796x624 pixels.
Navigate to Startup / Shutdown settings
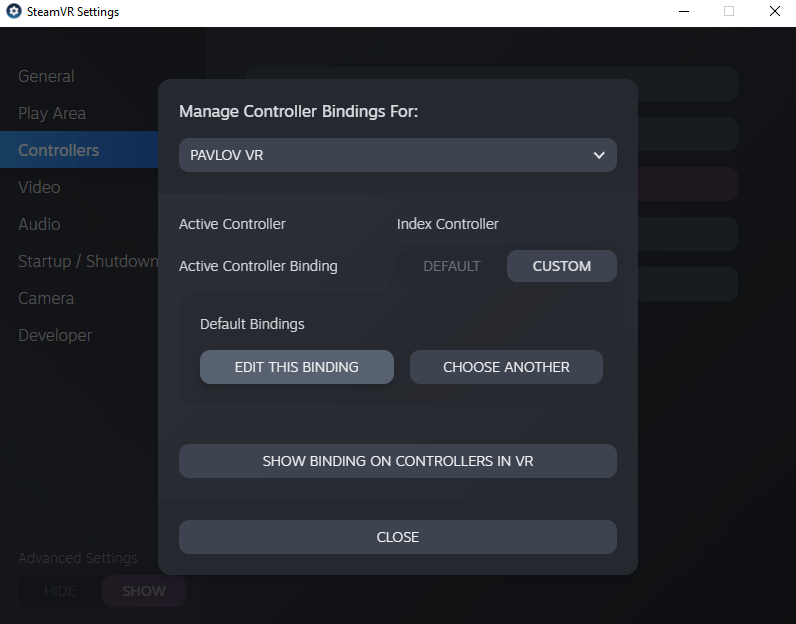[87, 261]
